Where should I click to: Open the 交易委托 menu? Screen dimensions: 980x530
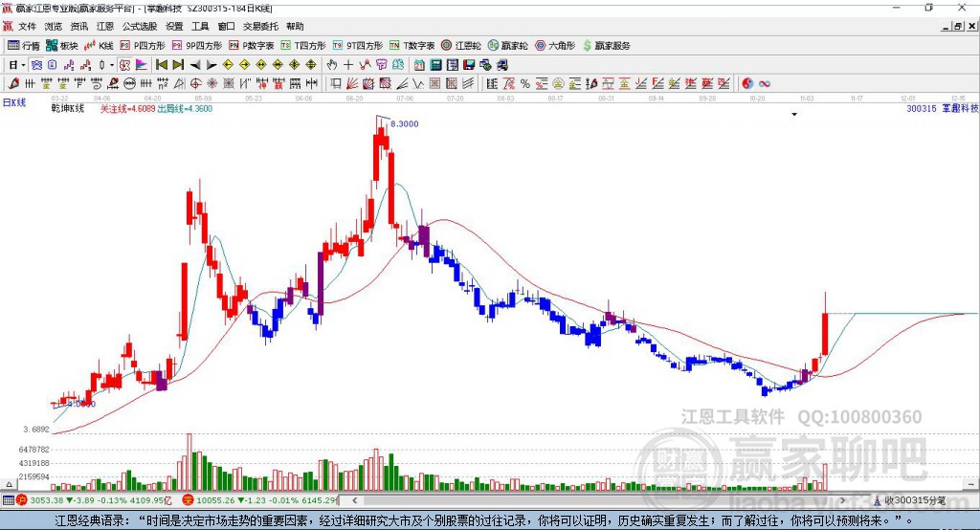pyautogui.click(x=260, y=26)
